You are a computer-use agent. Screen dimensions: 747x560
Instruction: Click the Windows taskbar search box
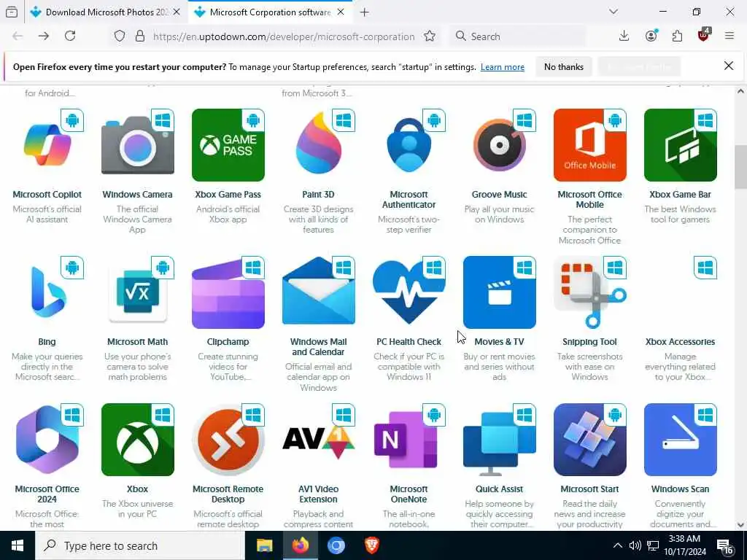tap(139, 545)
